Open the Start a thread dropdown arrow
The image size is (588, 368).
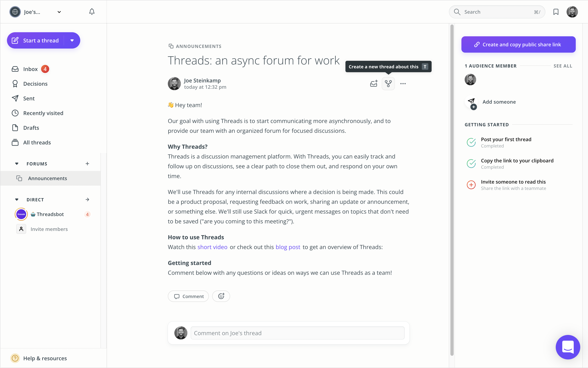[x=72, y=40]
